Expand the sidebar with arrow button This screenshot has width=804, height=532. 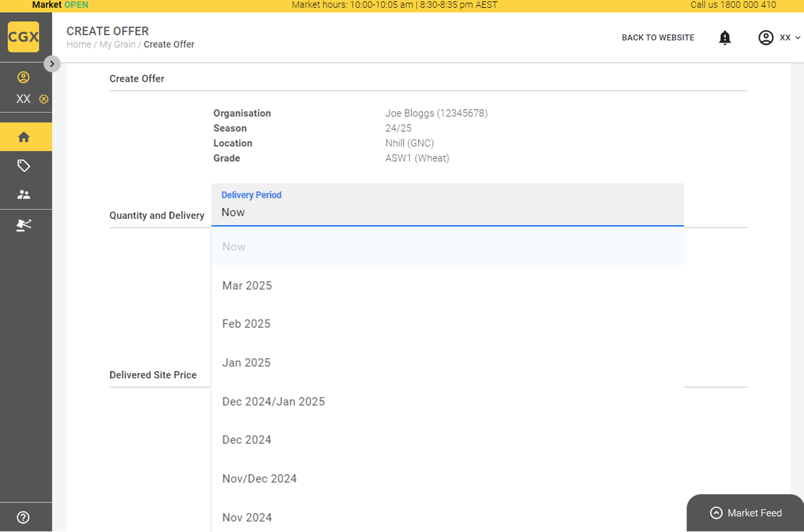tap(52, 64)
